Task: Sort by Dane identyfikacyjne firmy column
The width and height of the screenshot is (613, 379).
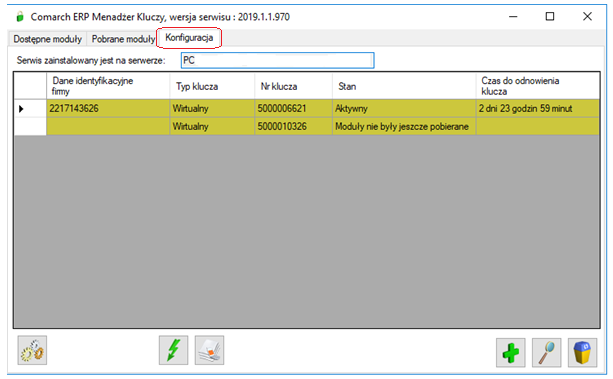Action: pos(108,86)
